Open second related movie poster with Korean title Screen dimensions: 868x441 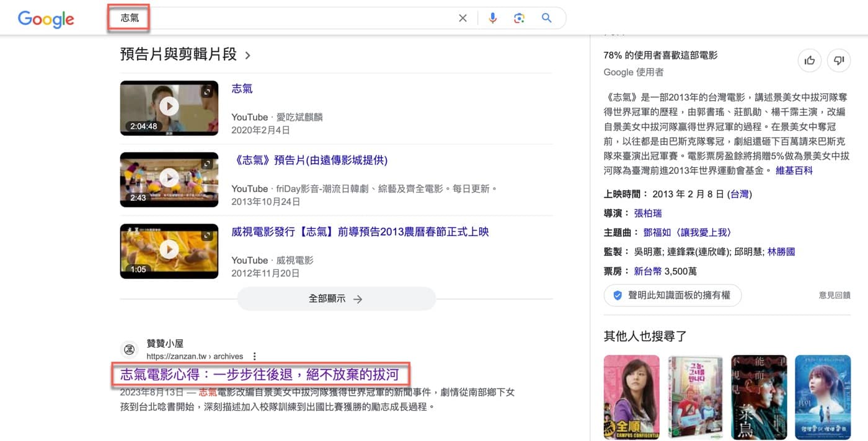[x=696, y=397]
